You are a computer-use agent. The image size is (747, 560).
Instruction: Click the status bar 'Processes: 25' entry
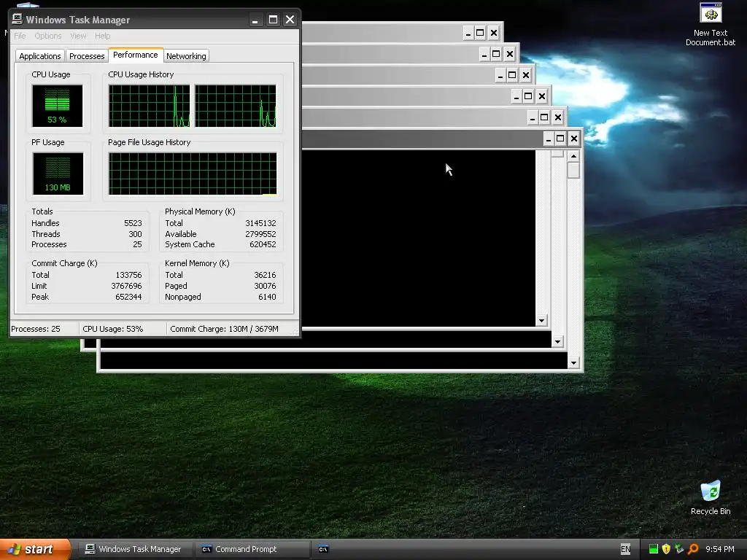44,329
